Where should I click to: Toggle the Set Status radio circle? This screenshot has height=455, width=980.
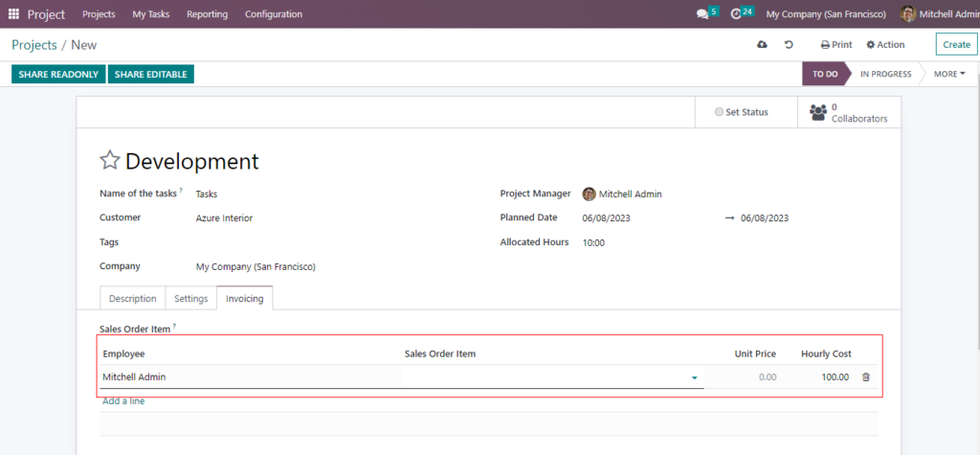coord(720,112)
